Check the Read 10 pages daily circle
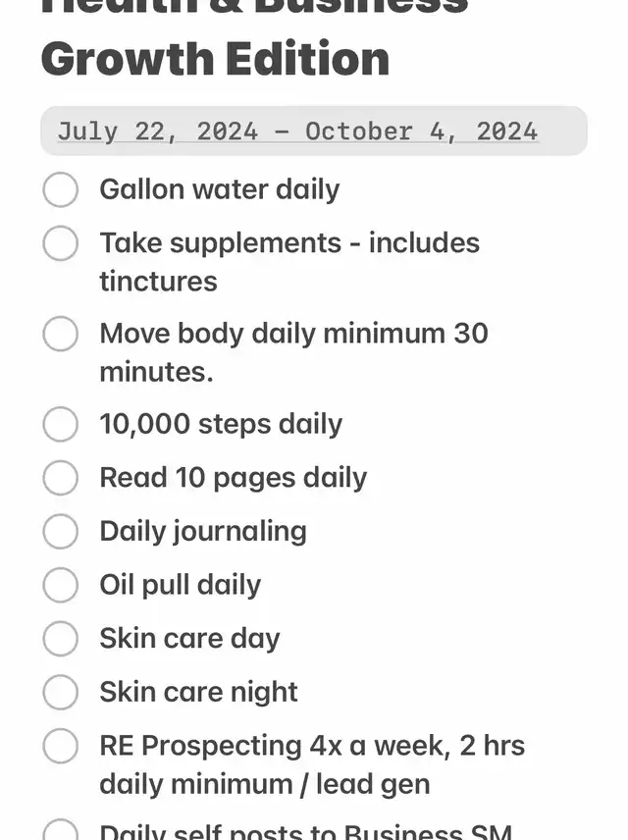Screen dimensions: 628x840 60,478
